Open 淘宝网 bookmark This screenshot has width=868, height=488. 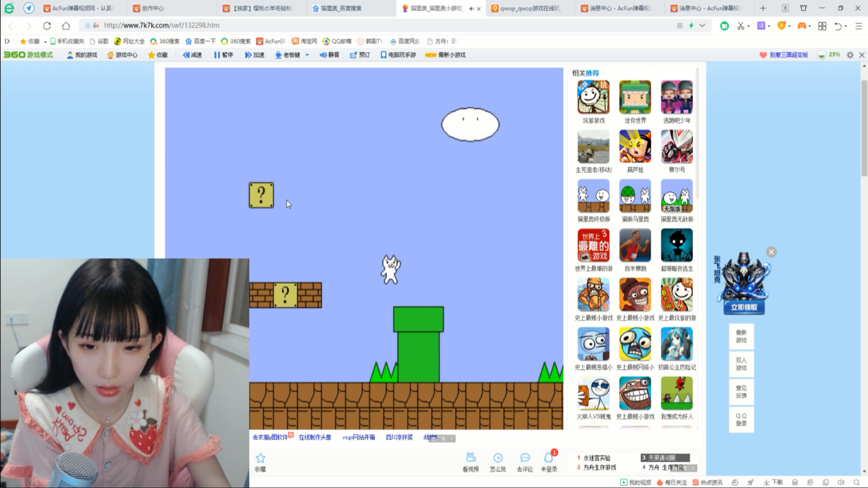coord(304,41)
